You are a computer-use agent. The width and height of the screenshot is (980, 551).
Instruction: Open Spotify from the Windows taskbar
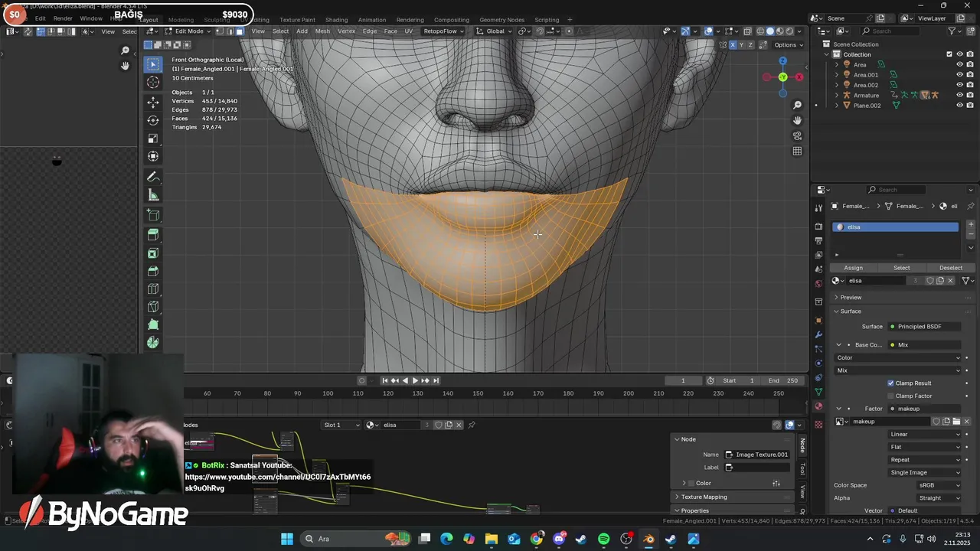tap(603, 539)
